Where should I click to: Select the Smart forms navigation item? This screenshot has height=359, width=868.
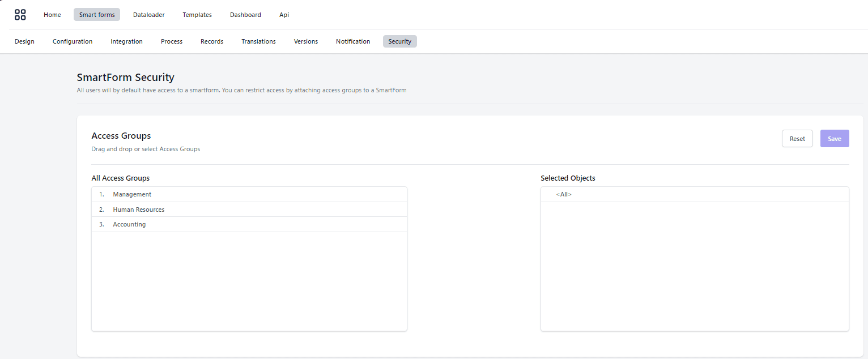coord(97,15)
